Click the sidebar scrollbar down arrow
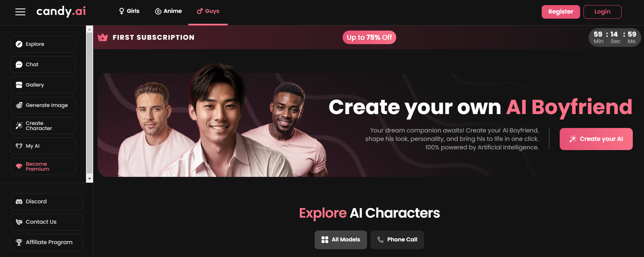 pos(90,179)
